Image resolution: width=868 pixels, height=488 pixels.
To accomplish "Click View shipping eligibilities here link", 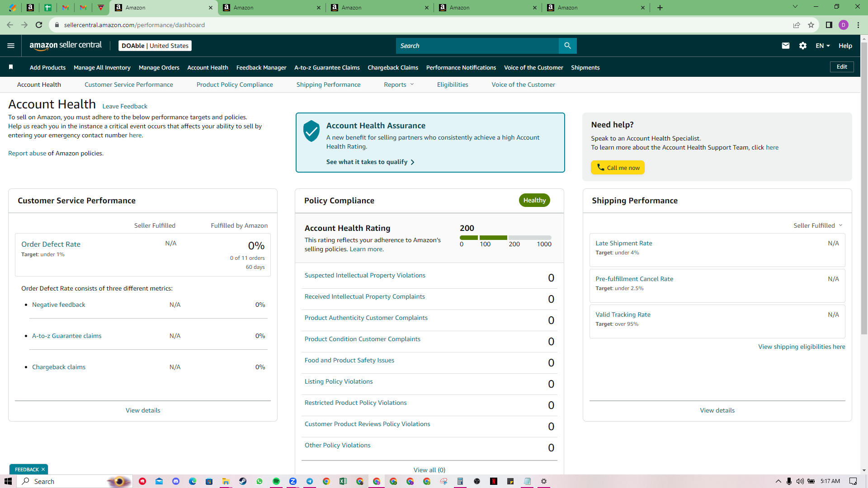I will click(x=802, y=347).
